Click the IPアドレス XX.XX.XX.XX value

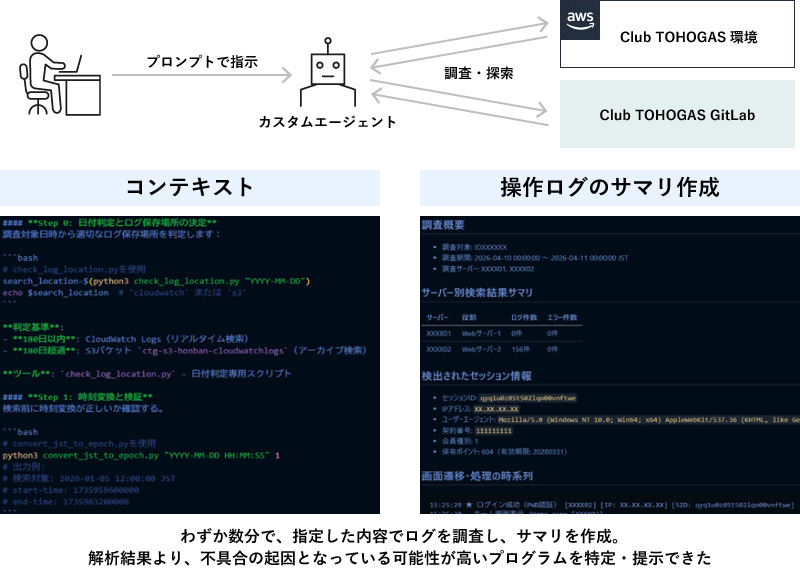496,409
